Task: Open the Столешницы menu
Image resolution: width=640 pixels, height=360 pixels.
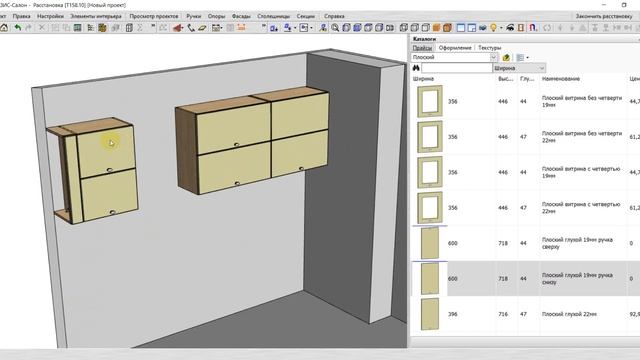Action: point(273,16)
